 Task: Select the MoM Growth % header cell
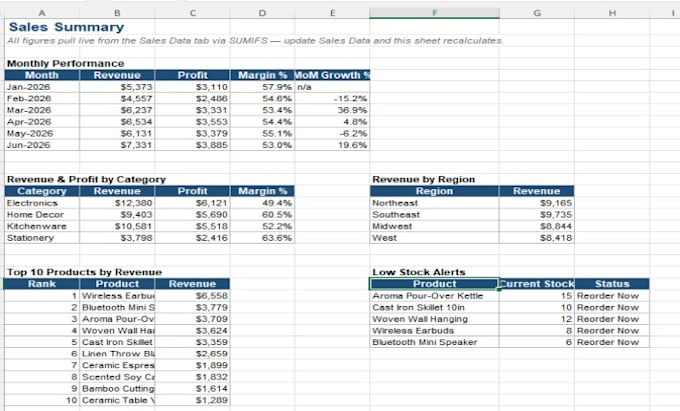tap(332, 75)
